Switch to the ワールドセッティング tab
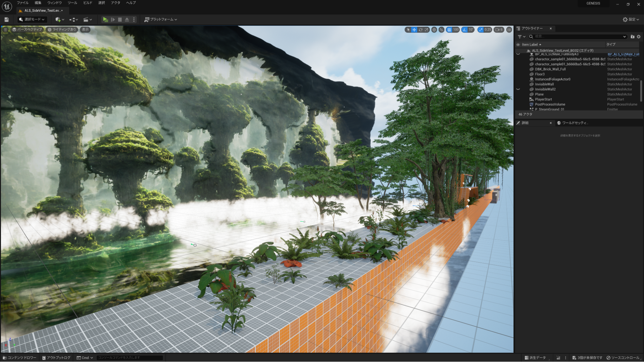The width and height of the screenshot is (644, 362). coord(575,123)
